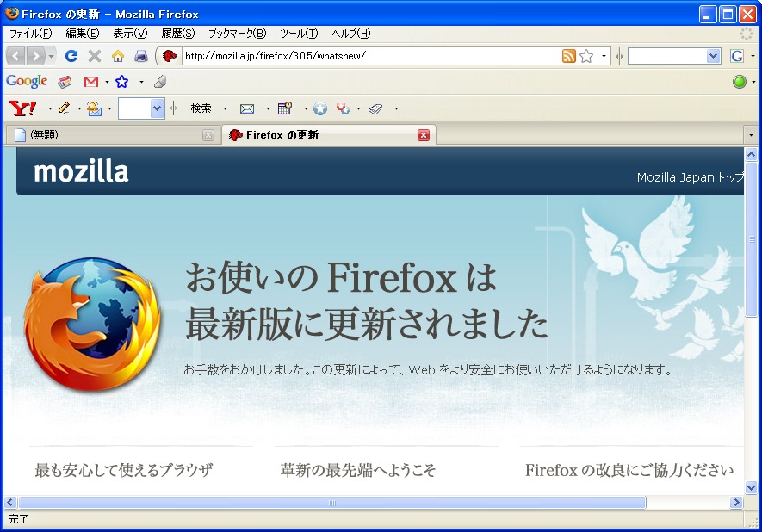The height and width of the screenshot is (532, 762).
Task: Click the green status circle icon
Action: pyautogui.click(x=740, y=82)
